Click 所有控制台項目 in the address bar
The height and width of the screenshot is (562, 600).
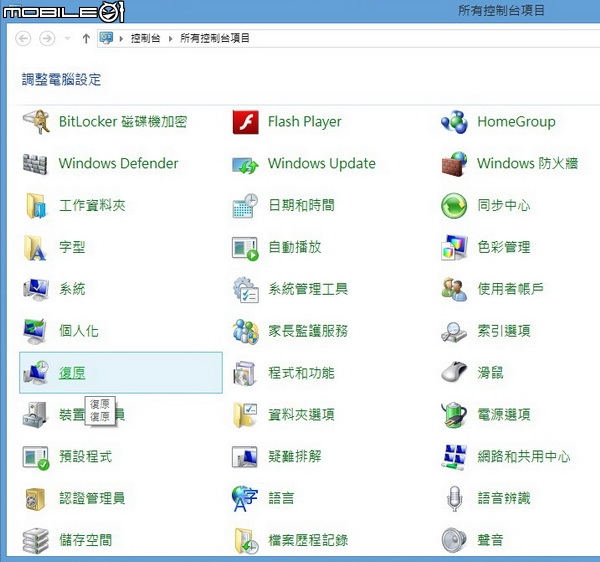[215, 38]
